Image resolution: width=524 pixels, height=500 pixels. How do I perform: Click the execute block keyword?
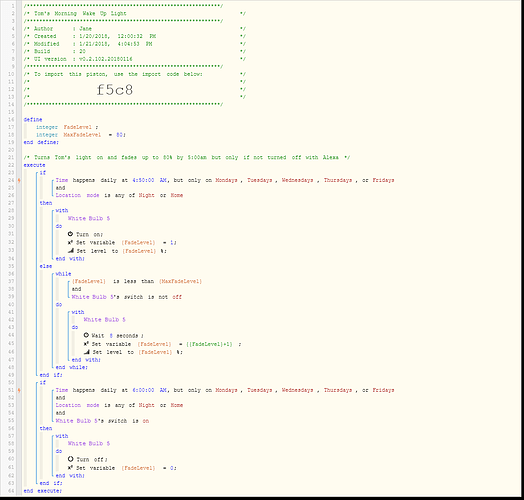click(x=34, y=165)
